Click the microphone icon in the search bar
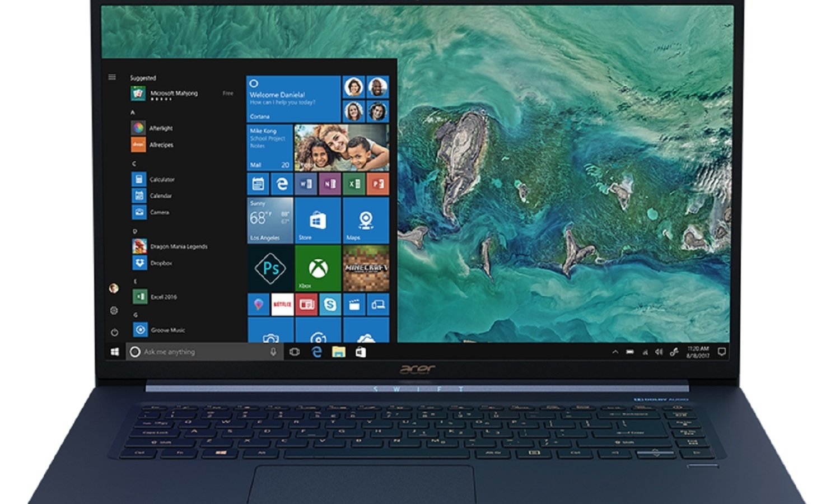This screenshot has width=840, height=504. [272, 352]
